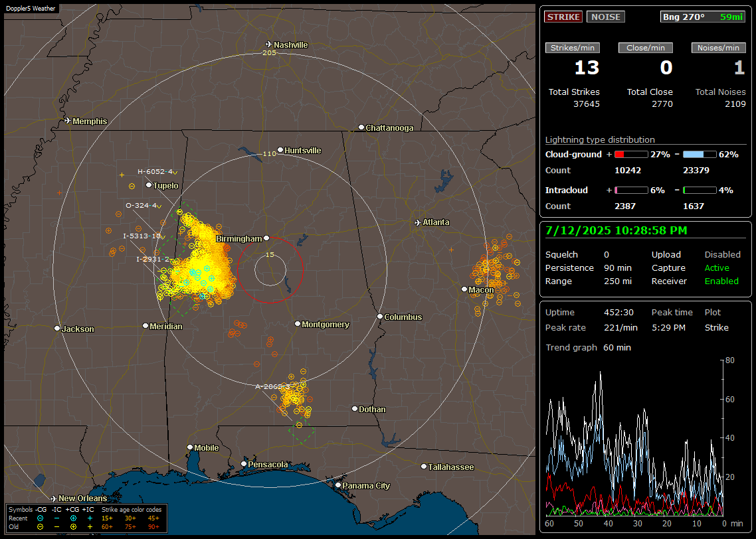
Task: Click the Memphis airport icon
Action: (x=68, y=120)
